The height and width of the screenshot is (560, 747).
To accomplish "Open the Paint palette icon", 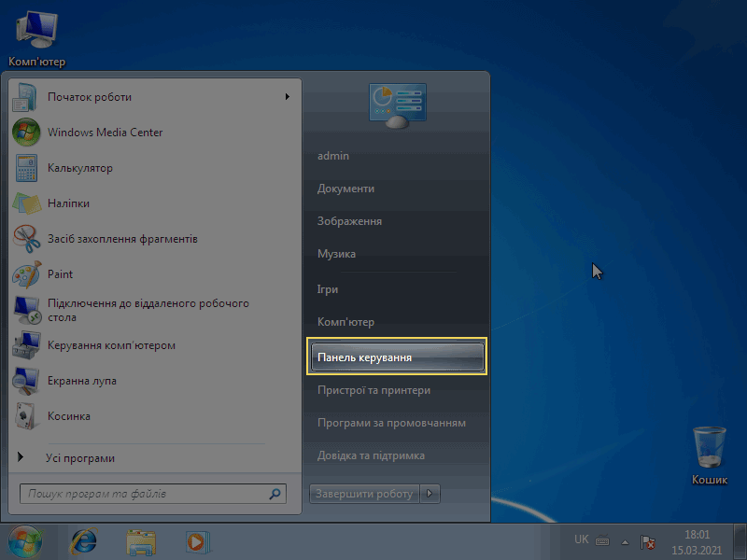I will click(x=27, y=274).
